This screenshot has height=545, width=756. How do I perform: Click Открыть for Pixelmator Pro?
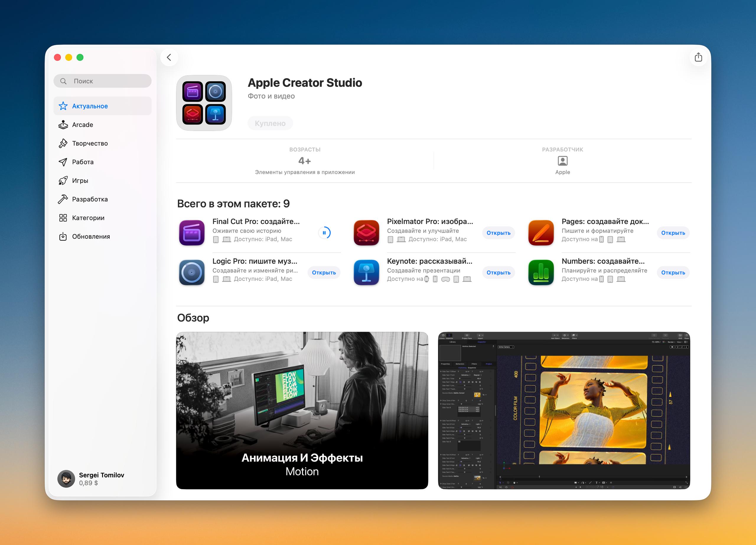(498, 233)
